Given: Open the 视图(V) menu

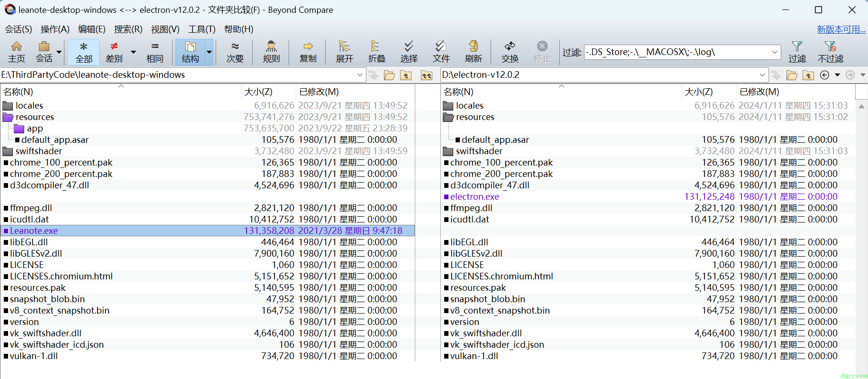Looking at the screenshot, I should tap(165, 29).
